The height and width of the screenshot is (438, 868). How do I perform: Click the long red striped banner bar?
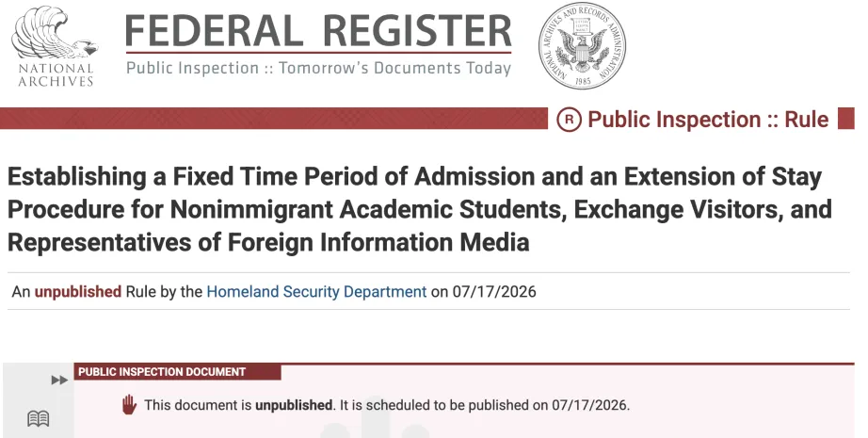[273, 119]
